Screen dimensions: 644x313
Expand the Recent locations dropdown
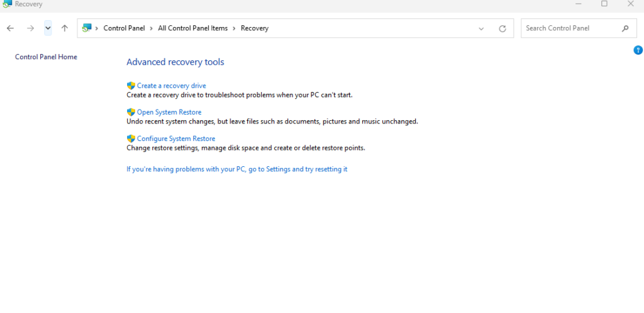click(x=48, y=28)
